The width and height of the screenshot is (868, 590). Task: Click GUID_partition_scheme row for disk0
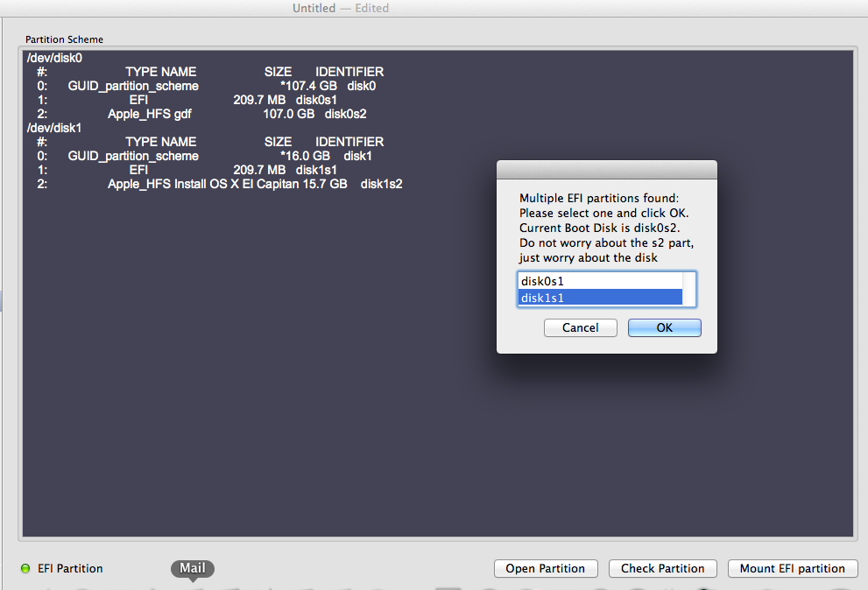207,86
